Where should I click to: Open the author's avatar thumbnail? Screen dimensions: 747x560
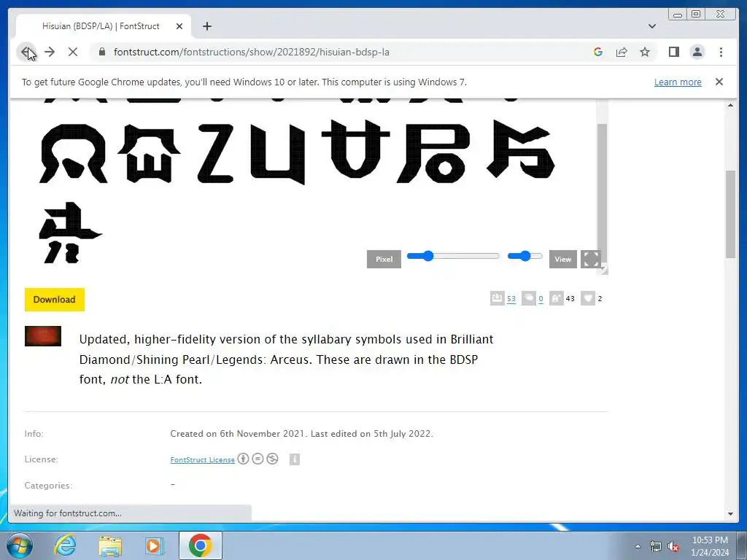click(43, 335)
